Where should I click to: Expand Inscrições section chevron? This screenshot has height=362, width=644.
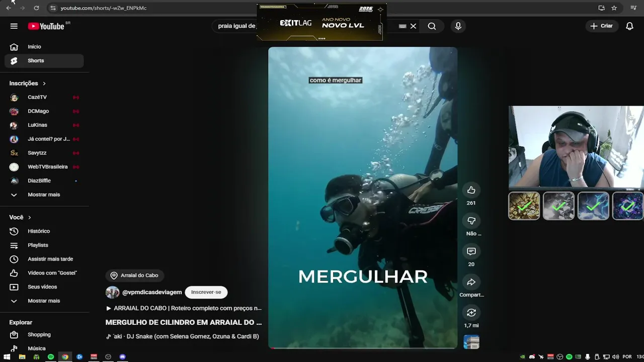tap(44, 83)
